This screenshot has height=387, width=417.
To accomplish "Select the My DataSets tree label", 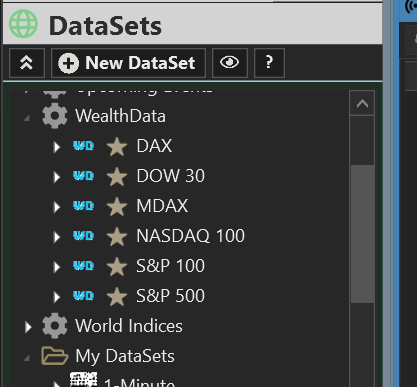I will [125, 356].
